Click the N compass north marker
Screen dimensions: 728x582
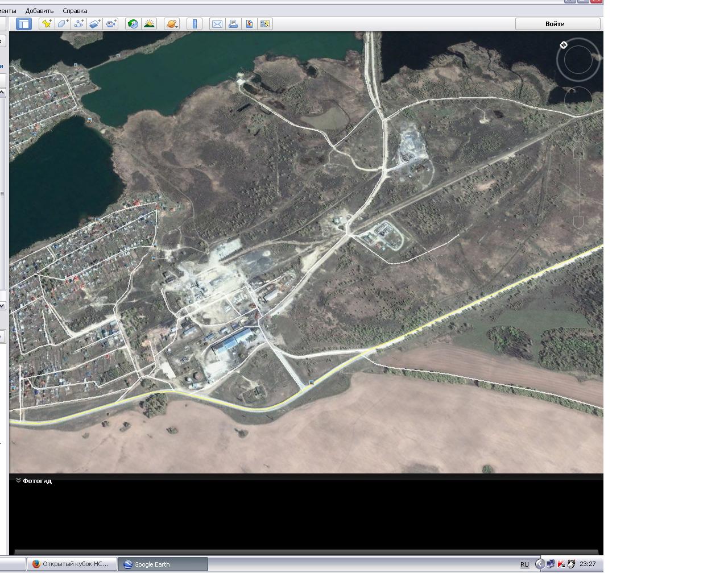click(x=564, y=45)
